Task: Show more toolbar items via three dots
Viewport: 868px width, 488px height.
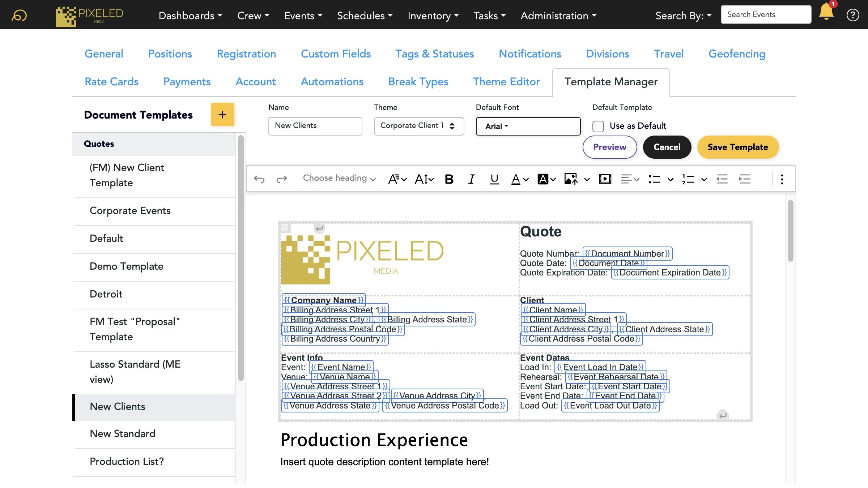Action: [x=782, y=179]
